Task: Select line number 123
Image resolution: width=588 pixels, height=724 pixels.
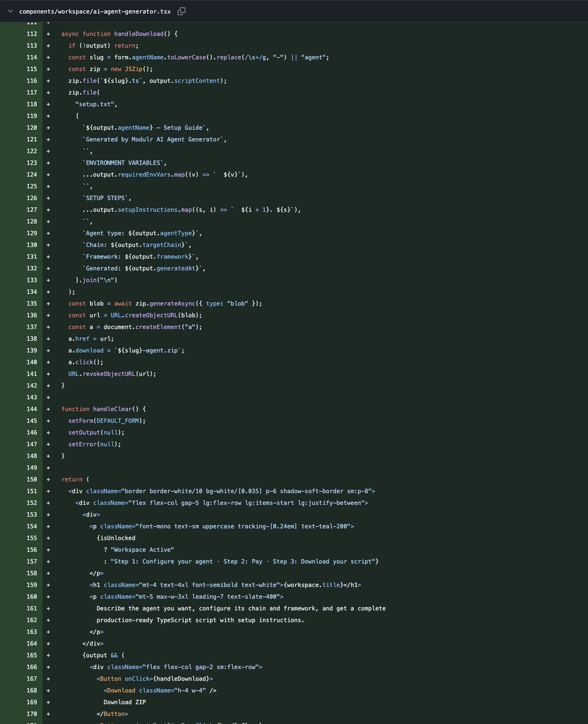Action: 32,163
